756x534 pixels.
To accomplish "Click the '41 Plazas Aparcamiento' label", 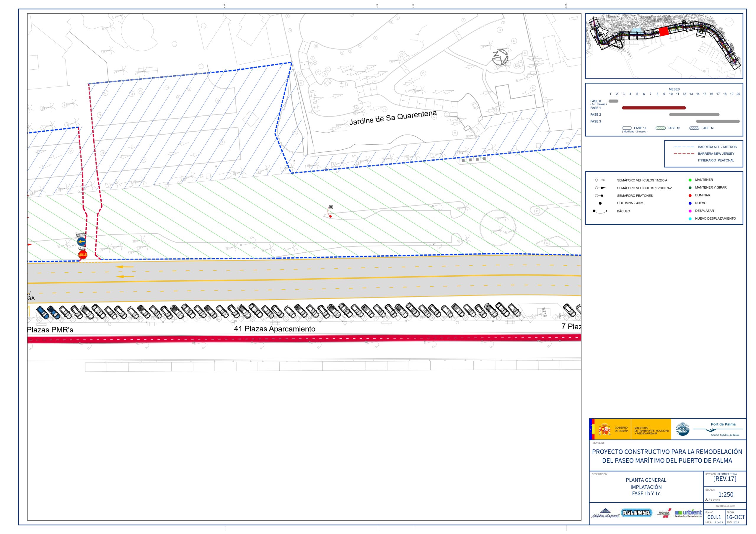I will pyautogui.click(x=275, y=329).
